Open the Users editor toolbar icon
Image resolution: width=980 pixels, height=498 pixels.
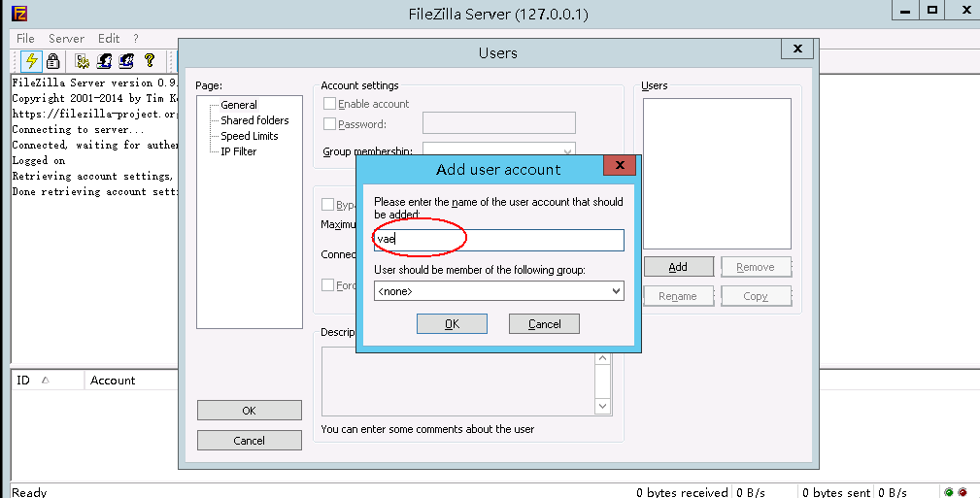[105, 61]
